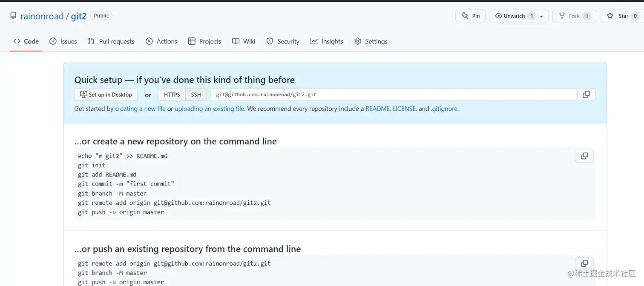Click Set up in Desktop button
The width and height of the screenshot is (644, 286).
pyautogui.click(x=106, y=94)
